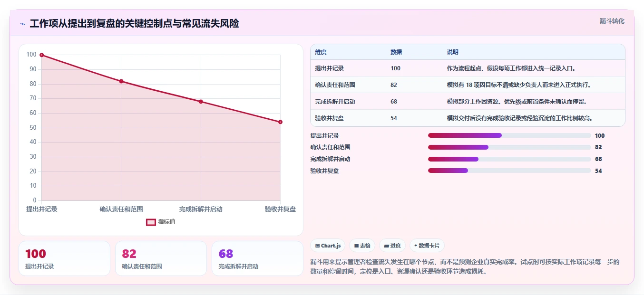The image size is (644, 295).
Task: Click the chart data point at 确认责任和范围
Action: [x=121, y=81]
